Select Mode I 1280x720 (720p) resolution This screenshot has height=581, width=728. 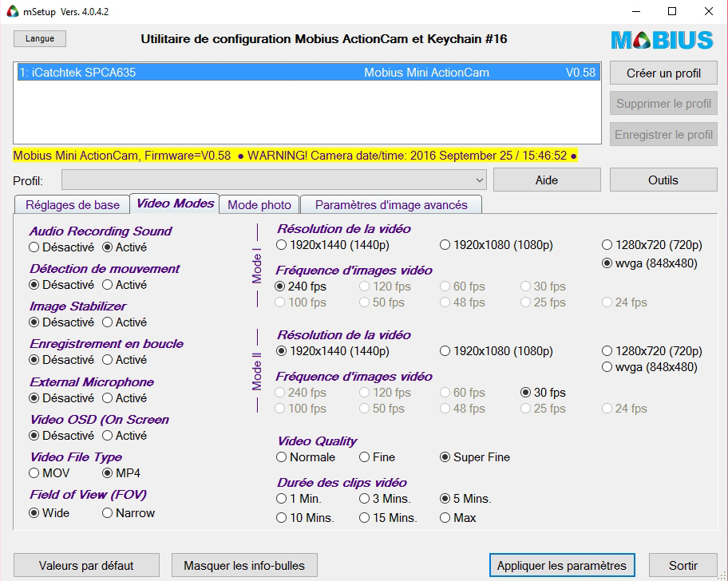(652, 244)
